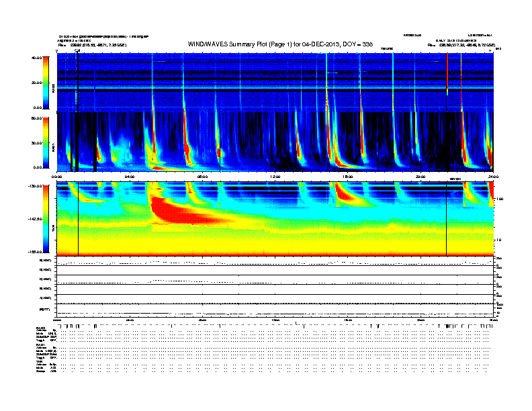Click the -130.00 color scale label
532x411 pixels.
tap(36, 186)
